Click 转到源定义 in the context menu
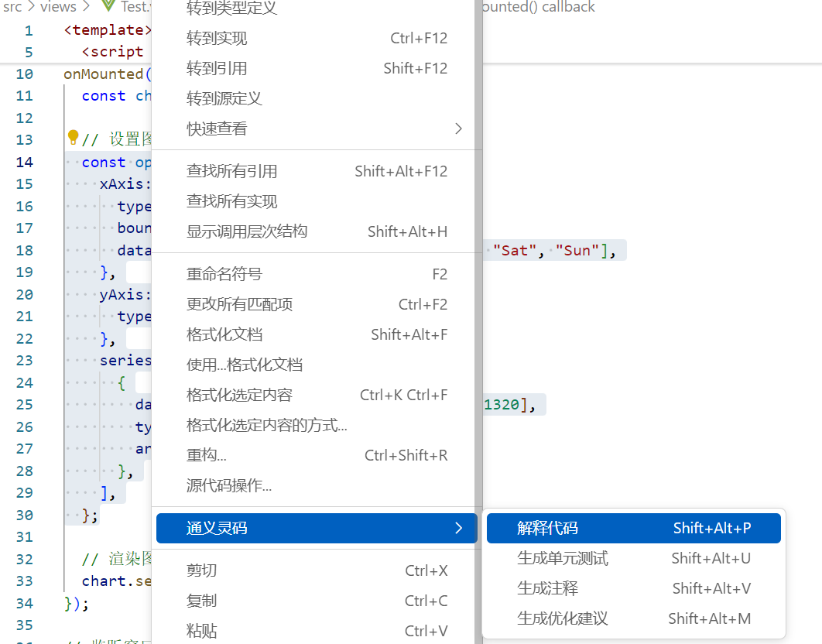Image resolution: width=822 pixels, height=644 pixels. pos(317,98)
